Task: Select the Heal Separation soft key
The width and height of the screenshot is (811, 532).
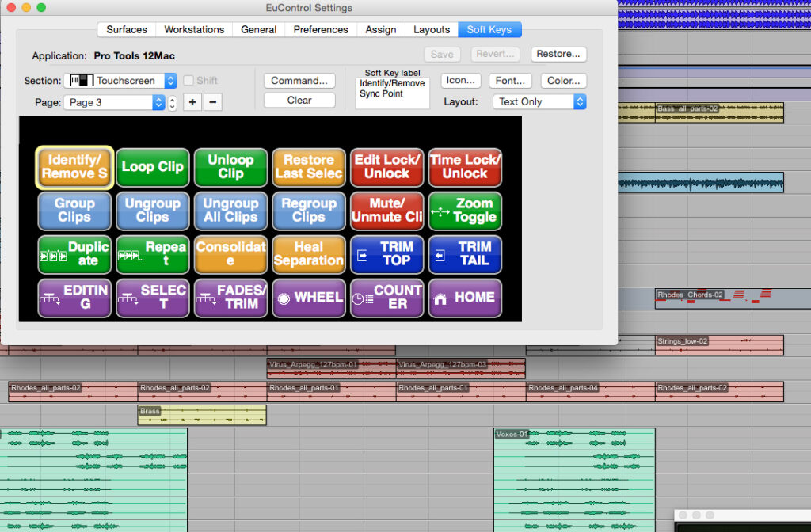Action: point(309,254)
